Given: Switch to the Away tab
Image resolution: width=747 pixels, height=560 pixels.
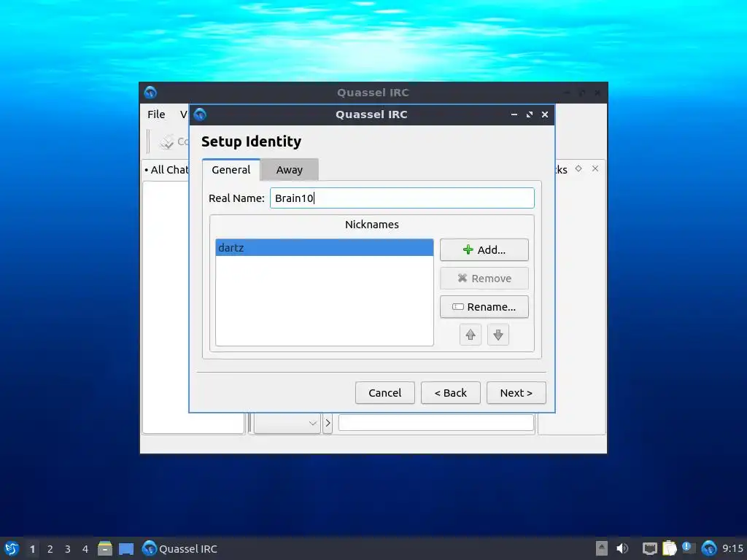Looking at the screenshot, I should pyautogui.click(x=289, y=169).
